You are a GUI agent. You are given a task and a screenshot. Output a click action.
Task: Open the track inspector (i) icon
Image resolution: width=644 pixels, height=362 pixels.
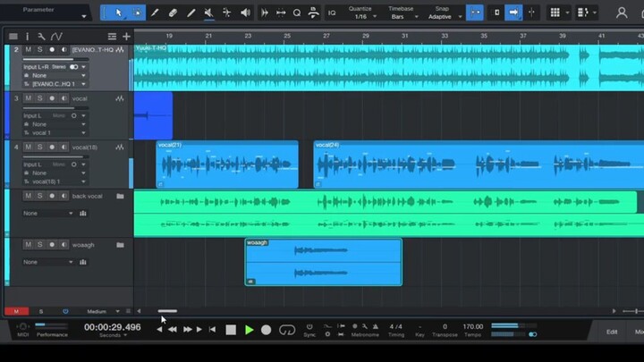[x=27, y=36]
